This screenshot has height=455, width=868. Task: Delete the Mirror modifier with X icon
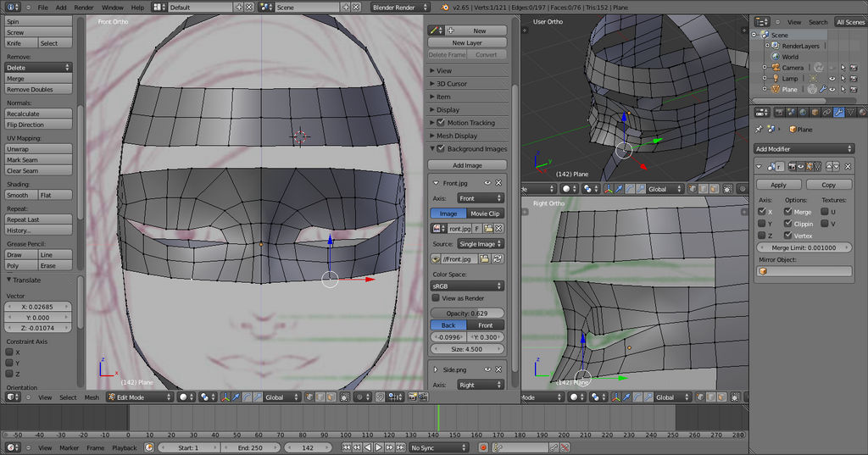pos(848,167)
